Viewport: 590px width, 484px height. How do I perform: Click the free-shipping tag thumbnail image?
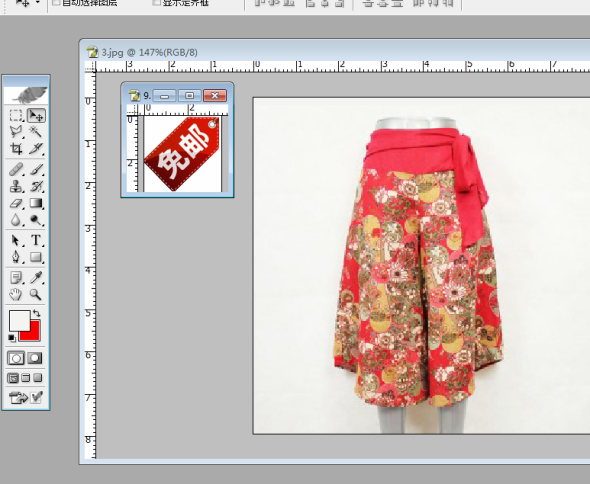182,153
